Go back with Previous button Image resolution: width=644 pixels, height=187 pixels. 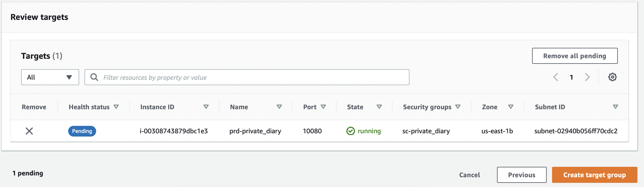[521, 175]
